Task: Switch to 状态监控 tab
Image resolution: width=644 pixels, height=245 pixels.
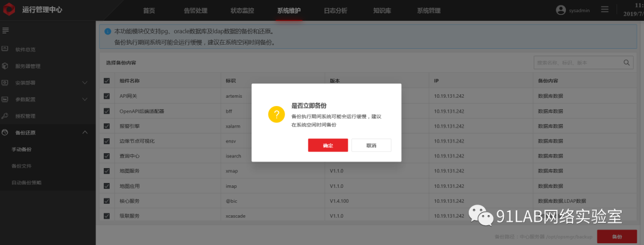Action: (242, 11)
